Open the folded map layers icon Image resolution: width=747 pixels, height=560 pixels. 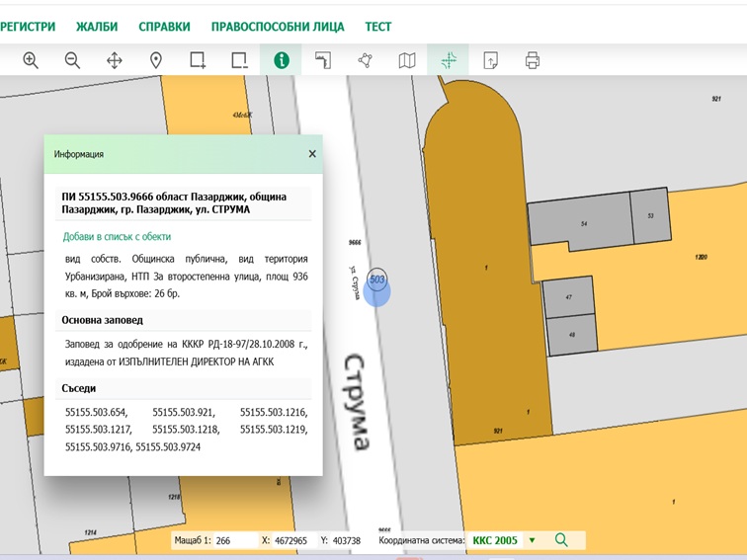click(x=407, y=60)
